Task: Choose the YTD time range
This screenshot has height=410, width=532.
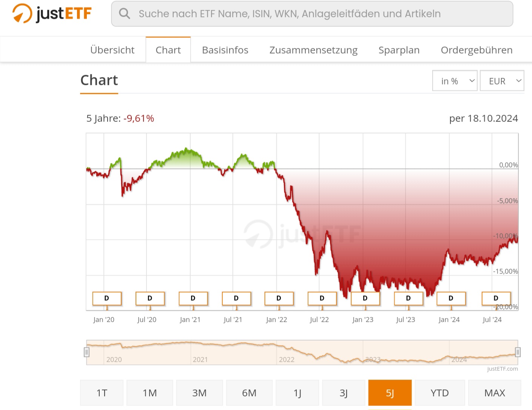Action: 439,393
